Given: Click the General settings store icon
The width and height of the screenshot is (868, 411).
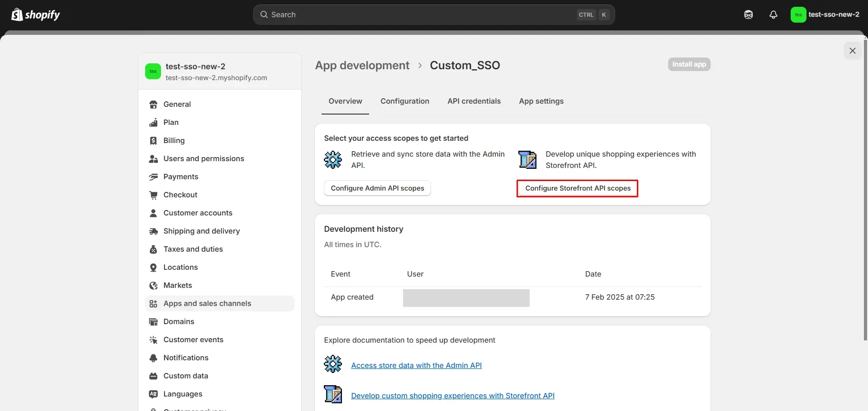Looking at the screenshot, I should coord(153,105).
